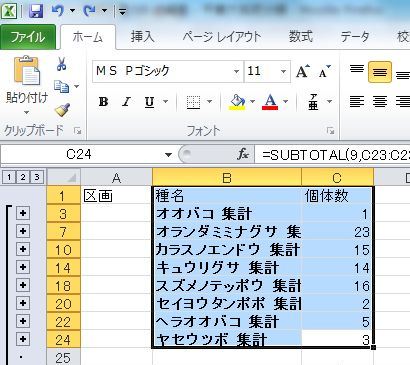This screenshot has height=365, width=410.
Task: Click the yellow fill color bucket
Action: 237,102
